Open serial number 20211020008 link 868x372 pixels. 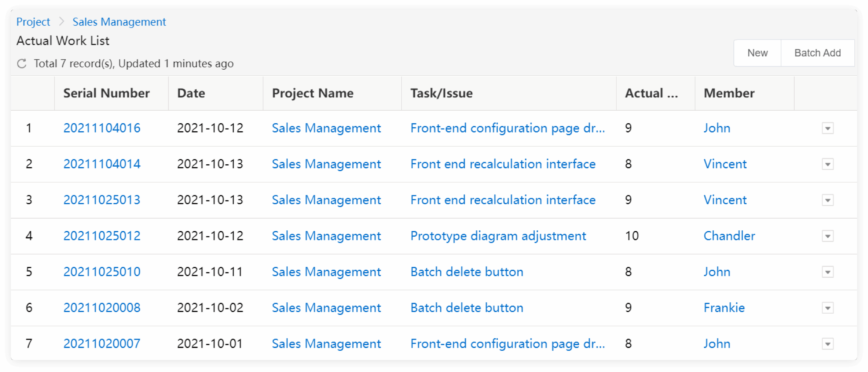(x=102, y=308)
